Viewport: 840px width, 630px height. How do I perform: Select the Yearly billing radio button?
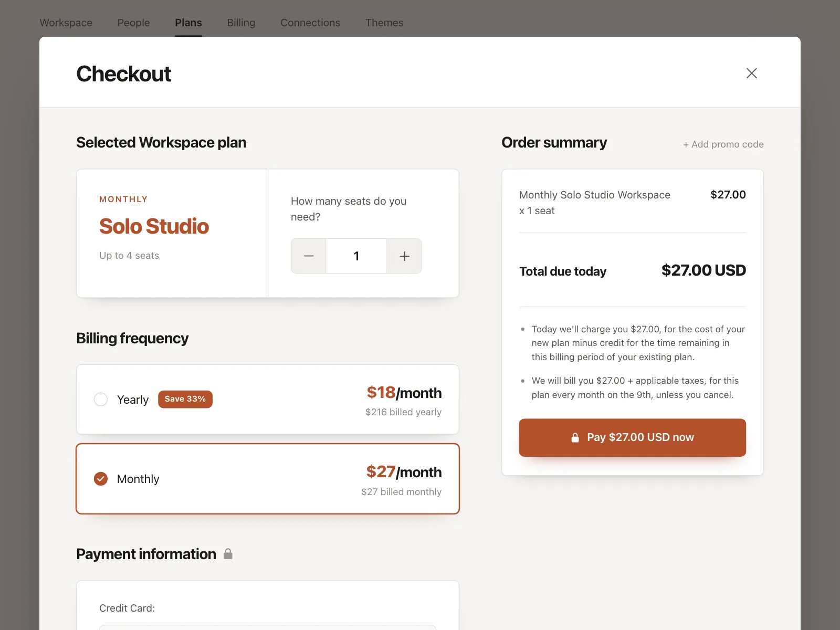click(101, 400)
